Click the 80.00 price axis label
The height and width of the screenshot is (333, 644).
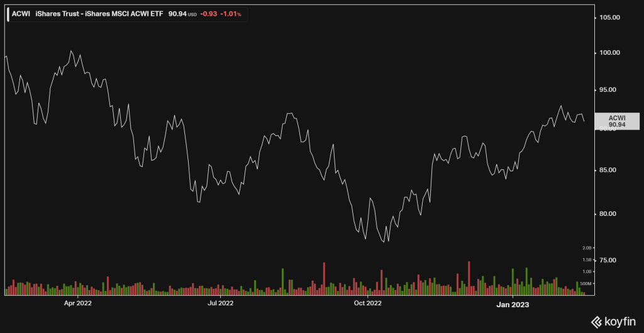609,214
